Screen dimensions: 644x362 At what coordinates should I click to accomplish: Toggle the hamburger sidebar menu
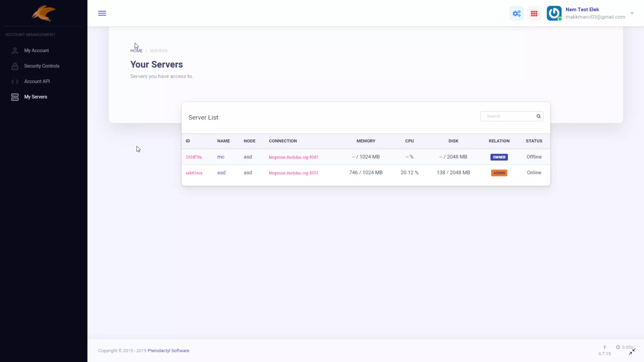pyautogui.click(x=102, y=13)
